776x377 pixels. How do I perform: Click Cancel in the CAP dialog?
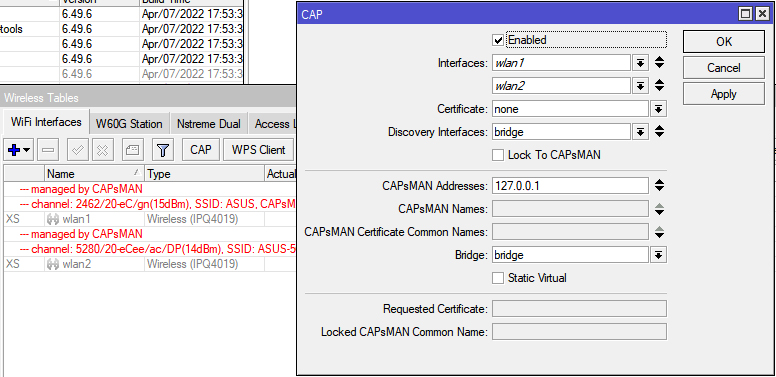click(x=724, y=68)
